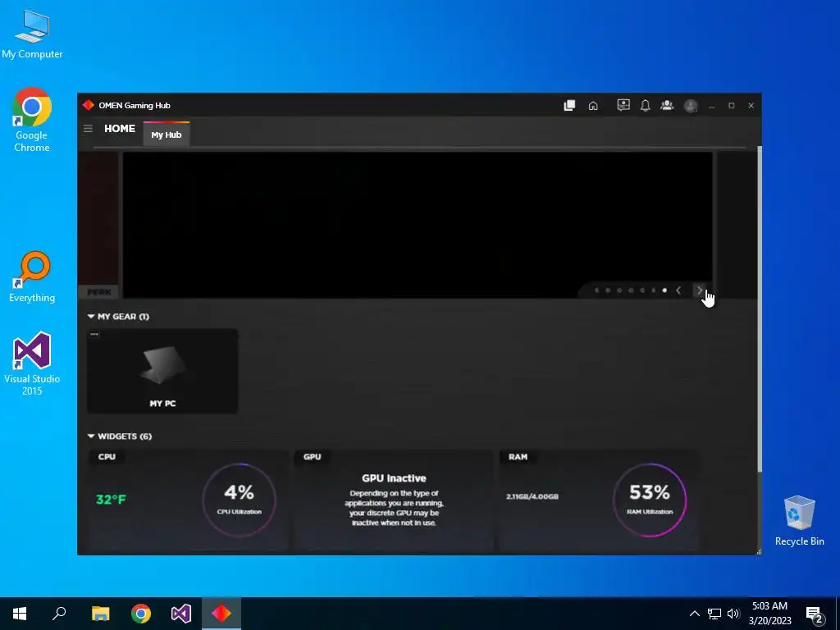Open taskbar search magnifier

click(x=59, y=614)
